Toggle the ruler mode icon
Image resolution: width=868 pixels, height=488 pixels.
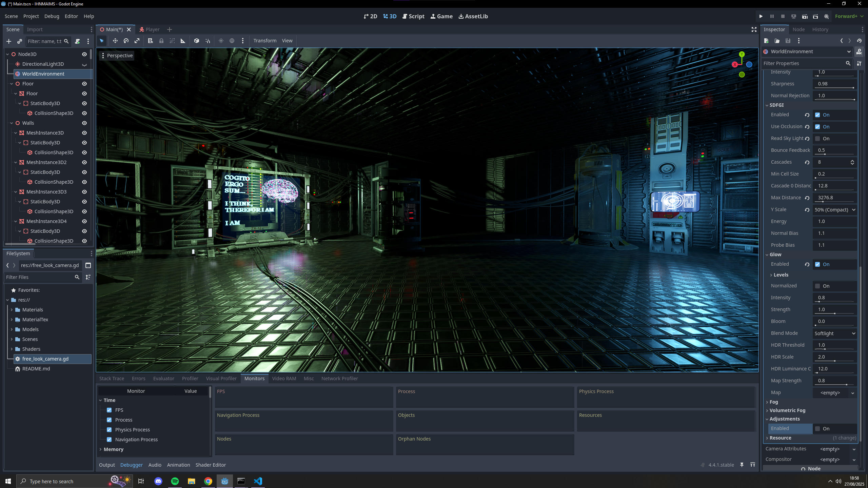183,41
